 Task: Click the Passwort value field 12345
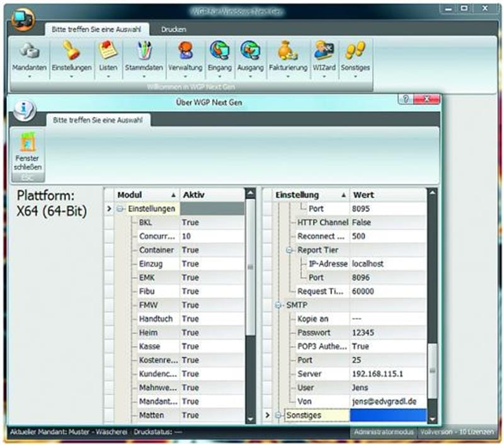tap(387, 333)
